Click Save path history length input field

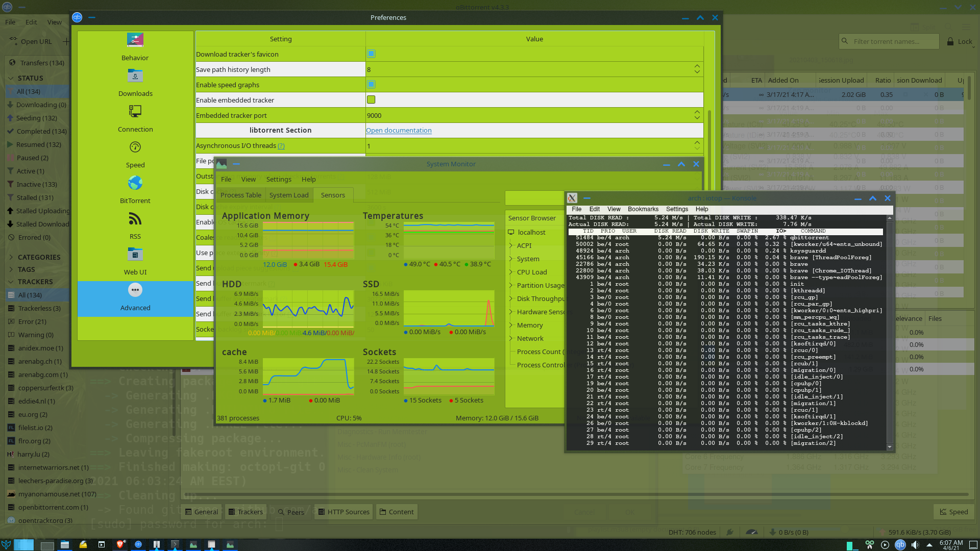[532, 69]
